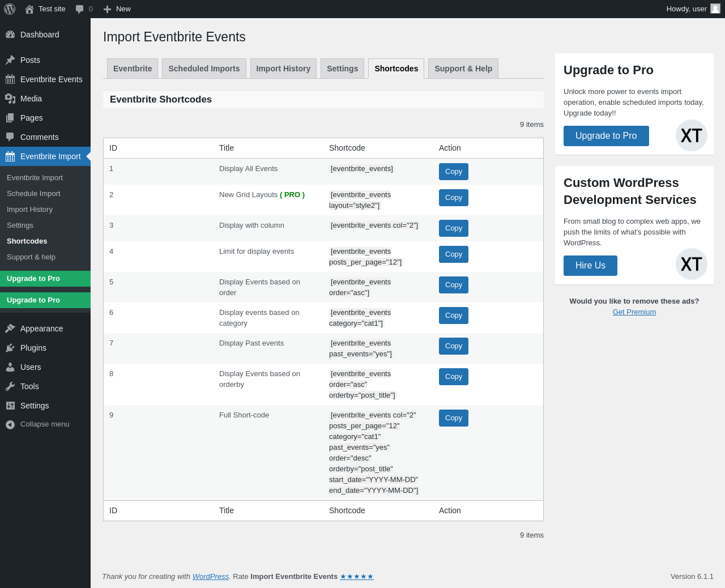The width and height of the screenshot is (725, 588).
Task: Click the XT logo in Upgrade to Pro card
Action: click(x=692, y=135)
